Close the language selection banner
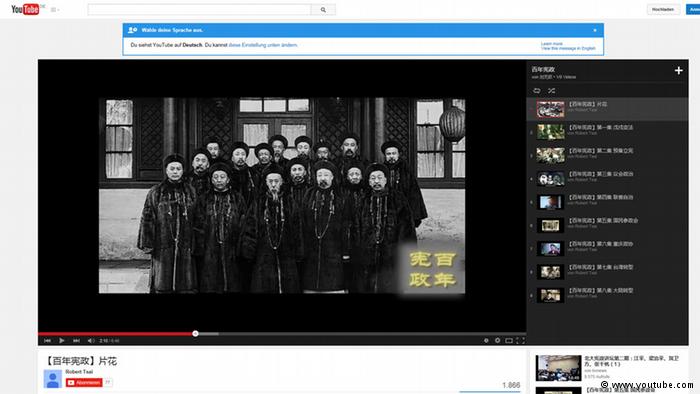Image resolution: width=700 pixels, height=394 pixels. pos(595,30)
